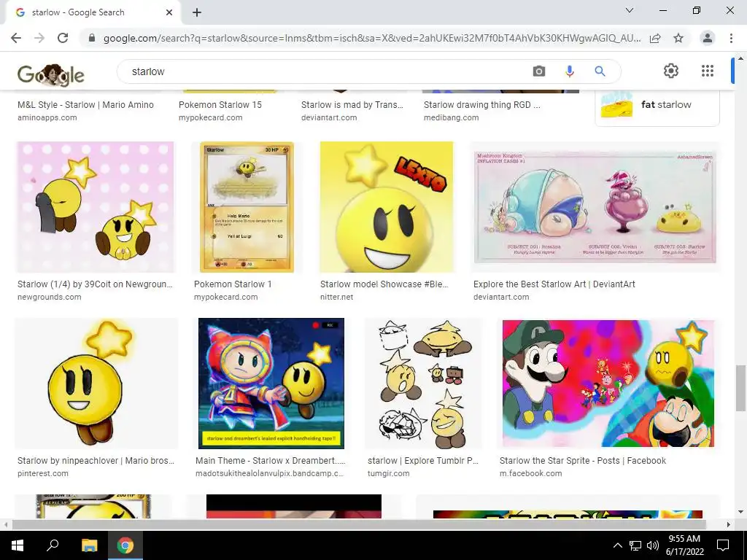Click the browser Forward arrow
Screen dimensions: 747x560
coord(39,38)
